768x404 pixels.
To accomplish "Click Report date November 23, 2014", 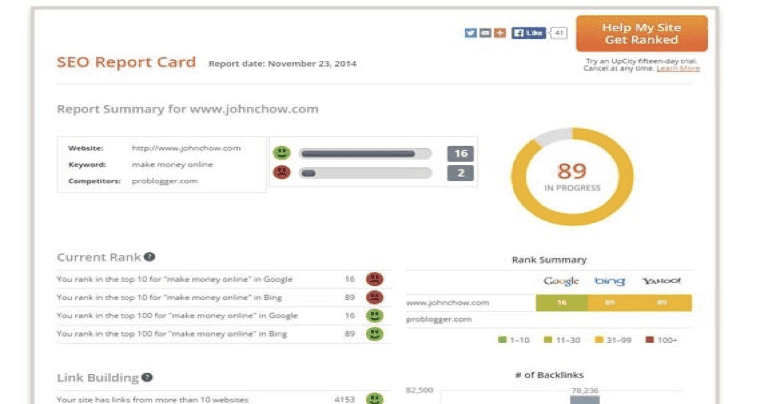I will pos(283,64).
